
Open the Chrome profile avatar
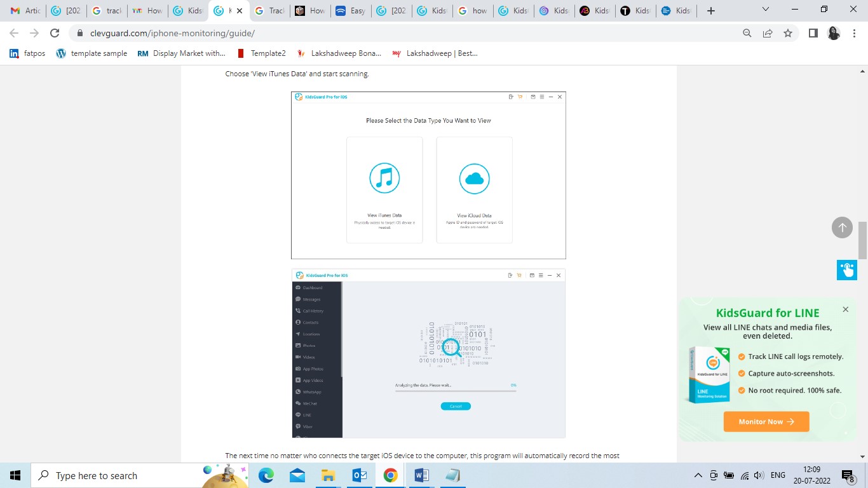pos(834,33)
